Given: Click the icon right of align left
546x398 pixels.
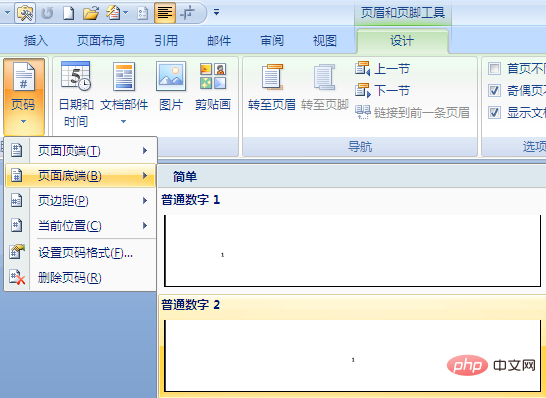Looking at the screenshot, I should [188, 13].
